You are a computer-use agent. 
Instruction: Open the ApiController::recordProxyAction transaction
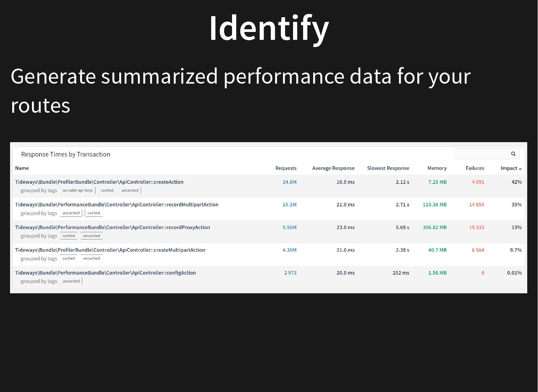(112, 227)
